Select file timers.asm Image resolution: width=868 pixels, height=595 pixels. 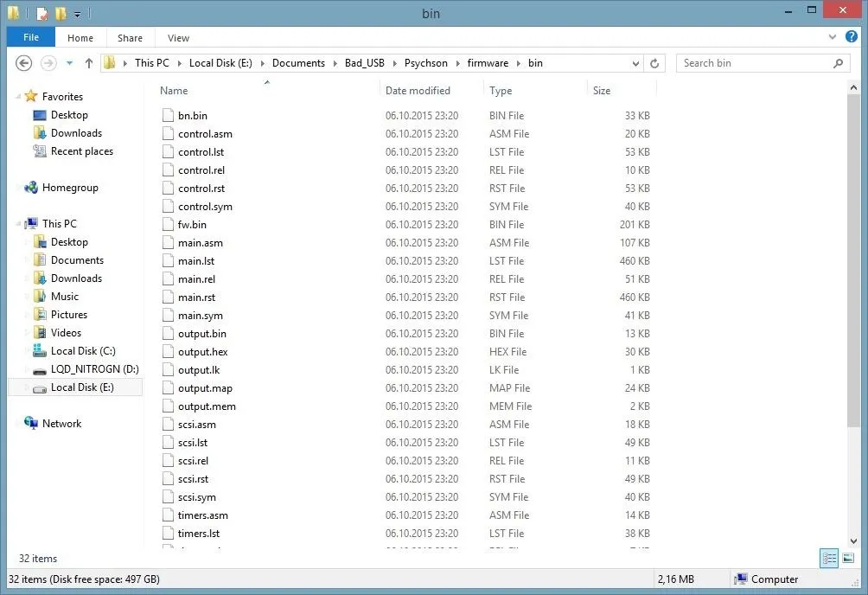click(202, 515)
